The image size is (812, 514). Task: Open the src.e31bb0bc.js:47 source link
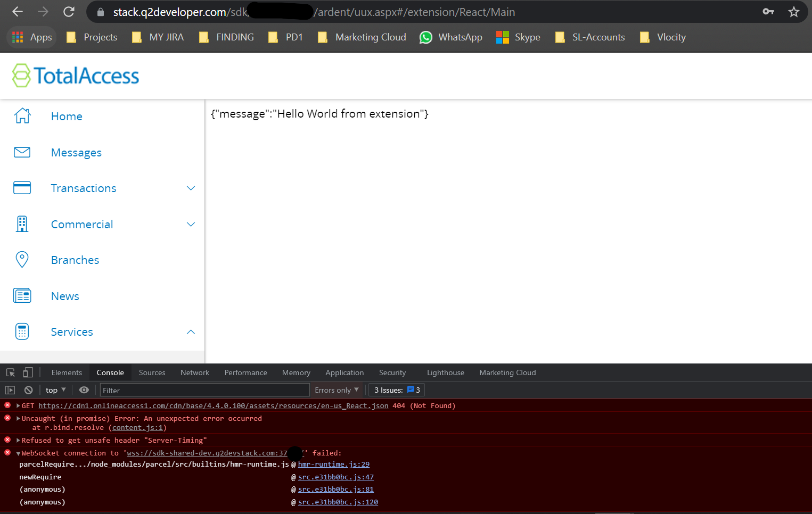coord(336,477)
